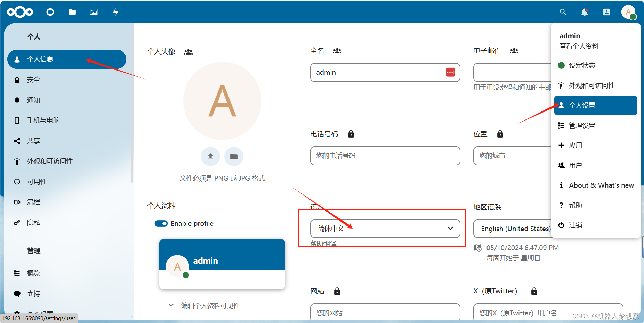The width and height of the screenshot is (644, 323).
Task: Change visibility scope of 全名 field
Action: tap(337, 51)
